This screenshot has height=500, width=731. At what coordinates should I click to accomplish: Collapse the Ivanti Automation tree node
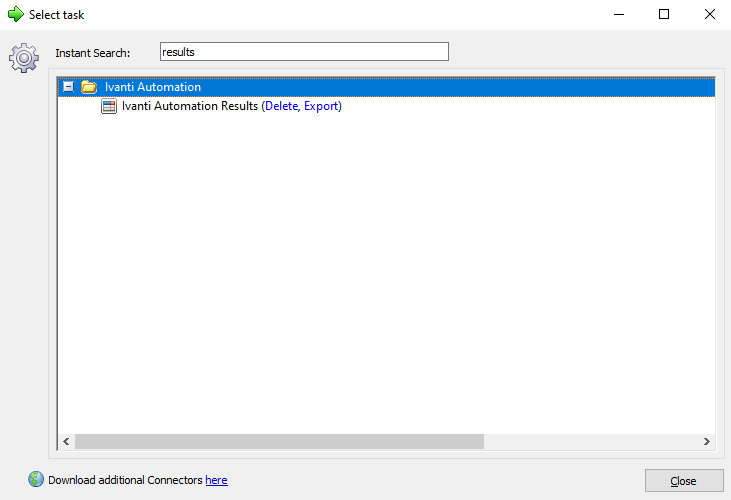(68, 87)
